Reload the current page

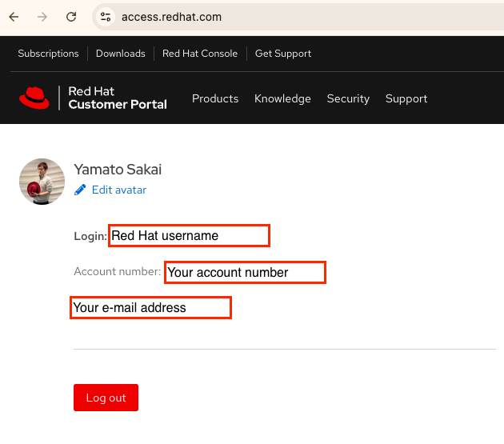[71, 17]
